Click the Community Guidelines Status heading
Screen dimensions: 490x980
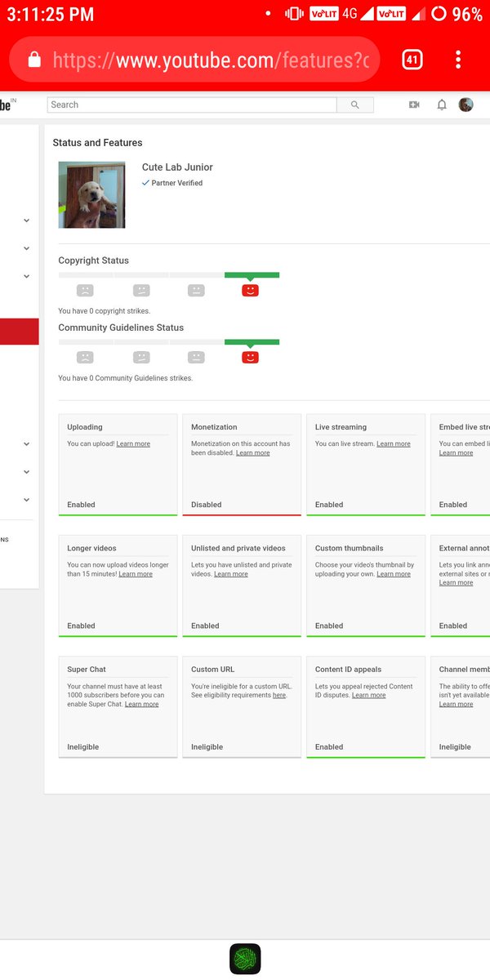[x=121, y=327]
